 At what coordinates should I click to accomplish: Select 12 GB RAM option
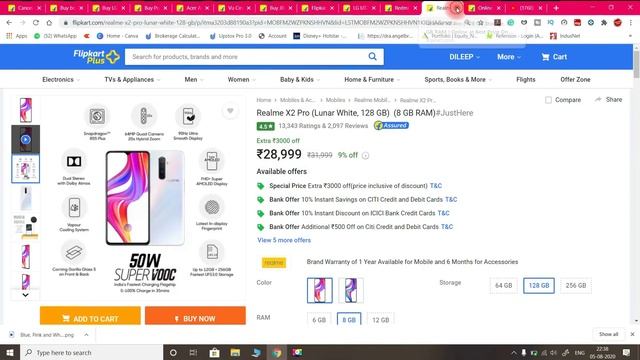coord(380,319)
